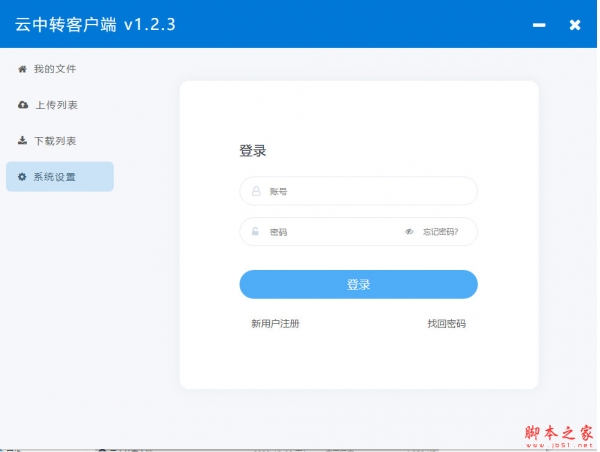Screen dimensions: 600x452
Task: Open the 找回密码 link
Action: pyautogui.click(x=447, y=324)
